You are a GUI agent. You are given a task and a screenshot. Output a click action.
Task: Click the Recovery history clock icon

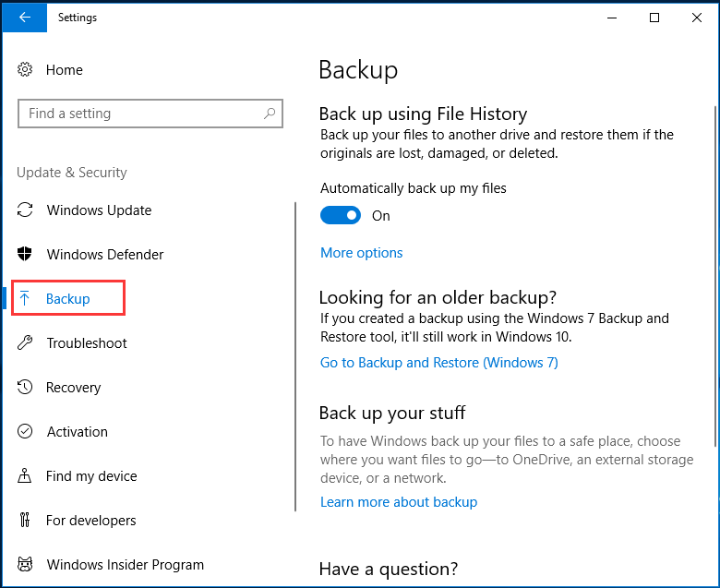click(25, 387)
